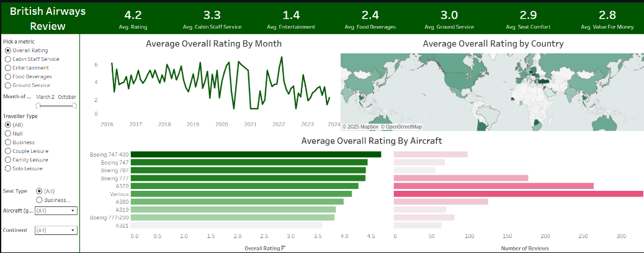
Task: Select the Cabin Staff Service metric
Action: tap(8, 59)
